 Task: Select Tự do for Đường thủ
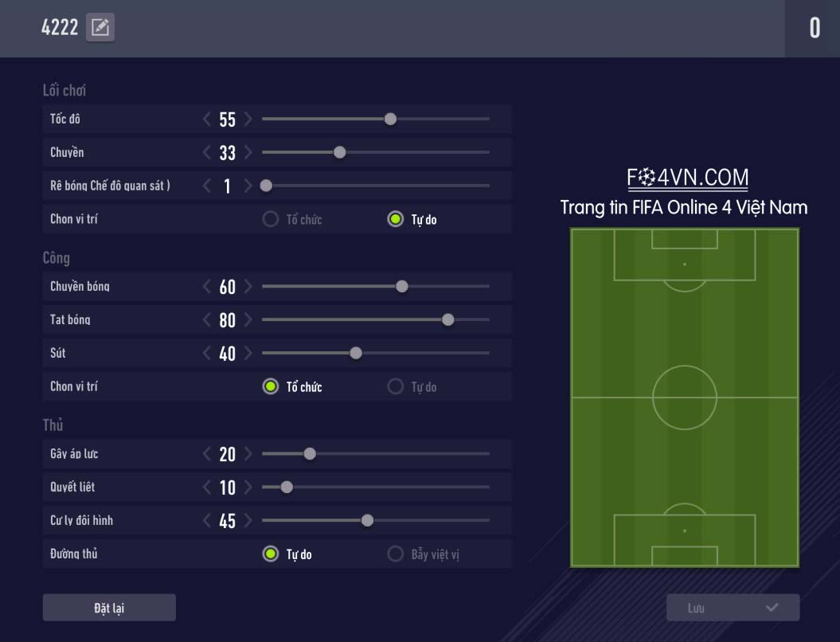271,554
